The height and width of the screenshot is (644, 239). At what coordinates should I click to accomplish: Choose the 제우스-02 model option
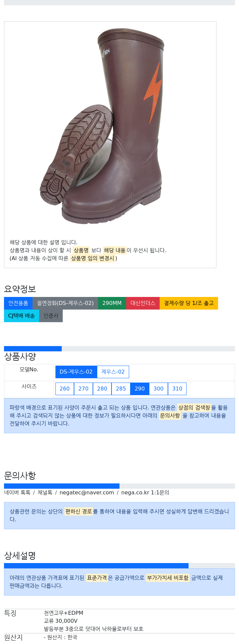(113, 372)
